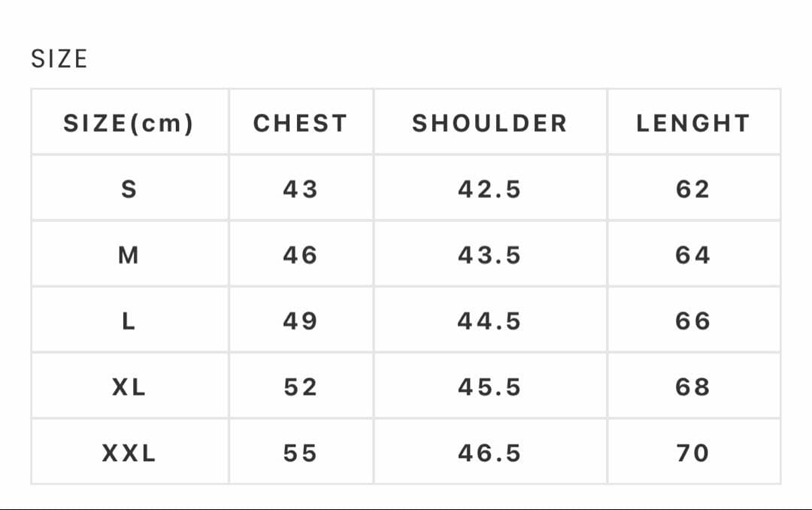The width and height of the screenshot is (812, 510).
Task: Click shoulder value 42.5 cell
Action: (x=489, y=190)
